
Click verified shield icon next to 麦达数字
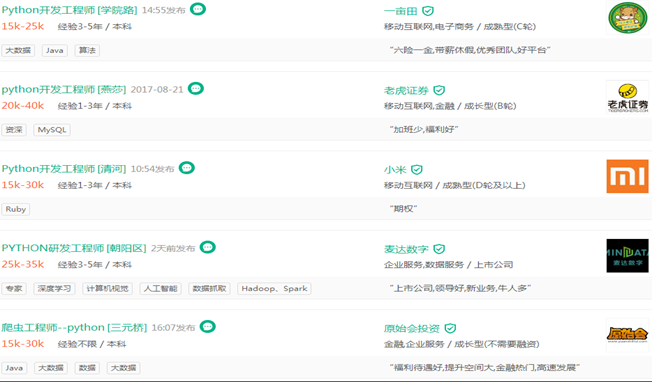coord(439,249)
